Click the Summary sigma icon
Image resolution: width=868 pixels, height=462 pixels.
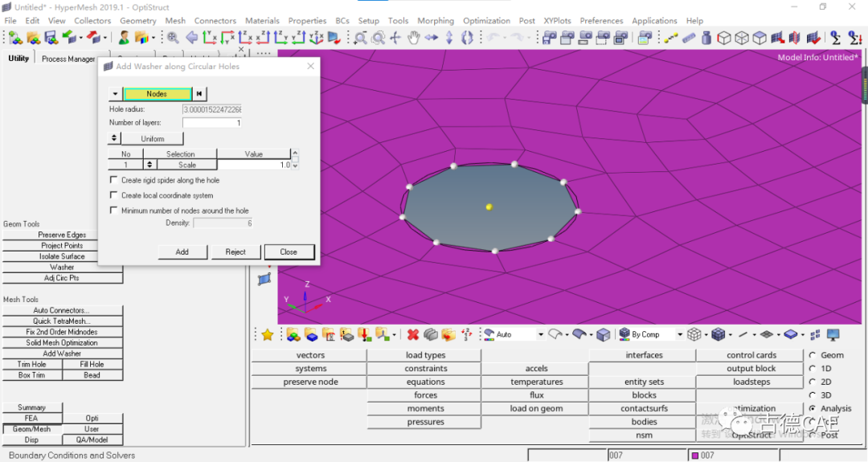tap(835, 38)
